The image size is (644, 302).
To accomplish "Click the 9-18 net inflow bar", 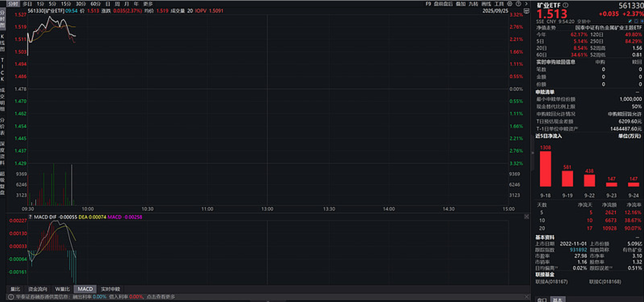I will pos(545,169).
